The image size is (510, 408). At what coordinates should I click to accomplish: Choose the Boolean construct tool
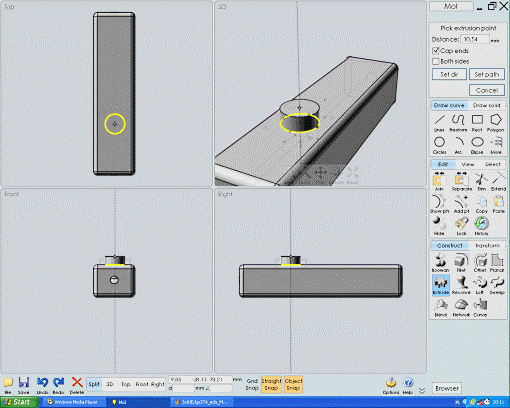[441, 263]
